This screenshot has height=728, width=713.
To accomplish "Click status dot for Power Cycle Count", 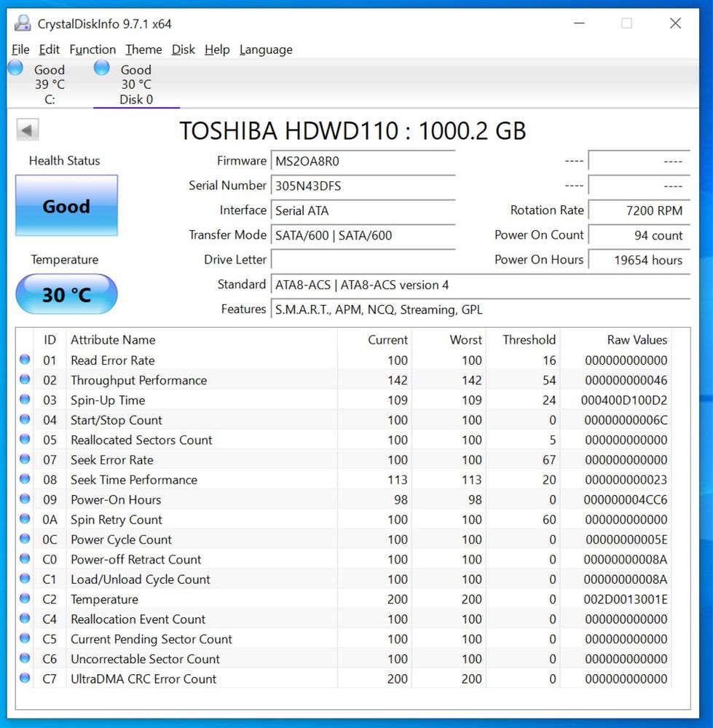I will 25,539.
